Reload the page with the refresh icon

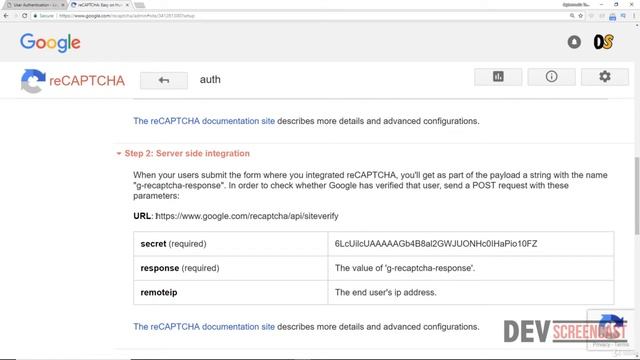tap(24, 16)
